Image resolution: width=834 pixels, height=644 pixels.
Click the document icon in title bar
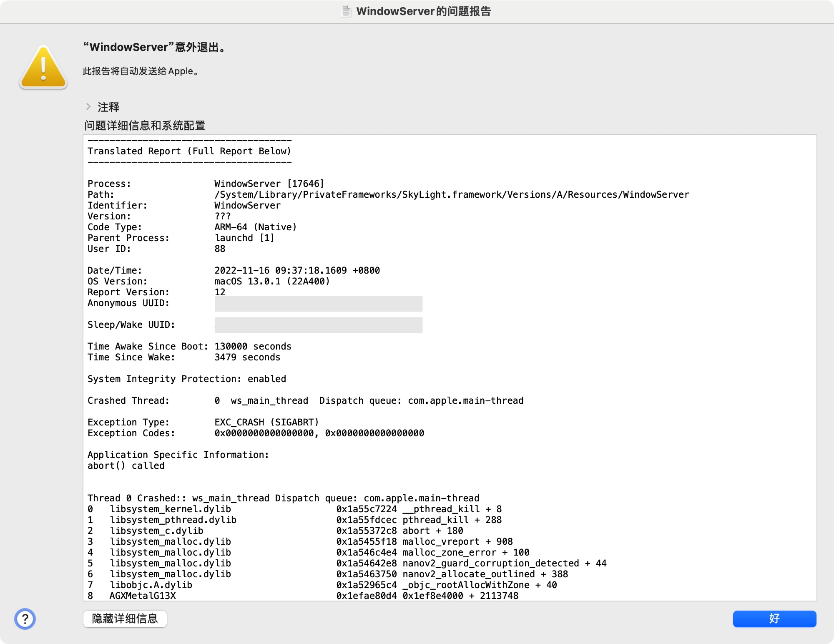346,11
